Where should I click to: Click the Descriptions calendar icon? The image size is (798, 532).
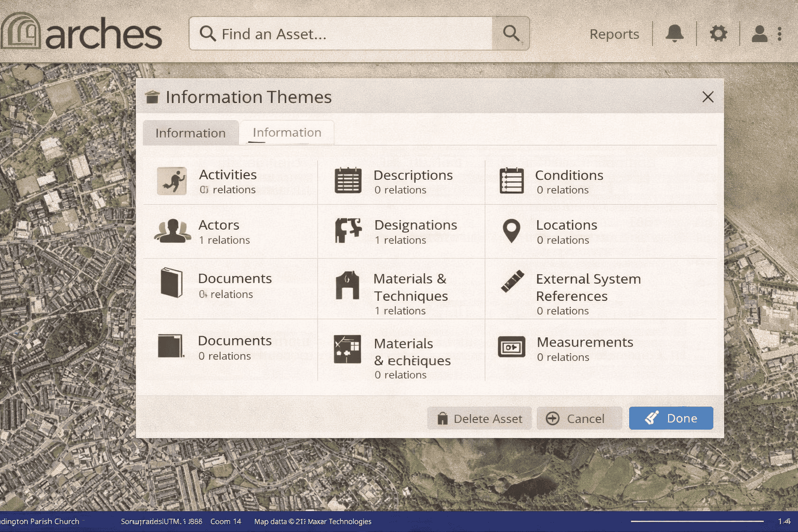point(348,181)
